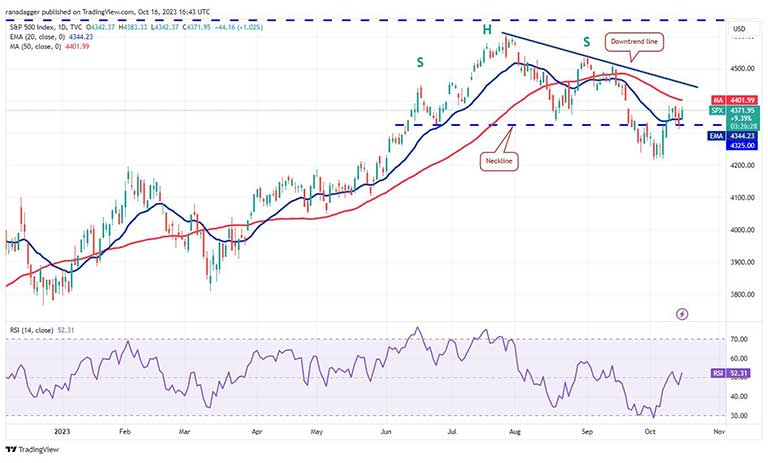Click the MA (50, close, 0) indicator label
This screenshot has height=463, width=768.
(x=37, y=47)
